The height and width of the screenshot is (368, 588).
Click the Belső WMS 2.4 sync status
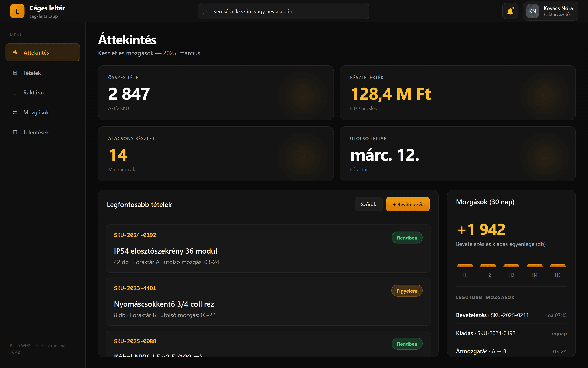click(37, 349)
